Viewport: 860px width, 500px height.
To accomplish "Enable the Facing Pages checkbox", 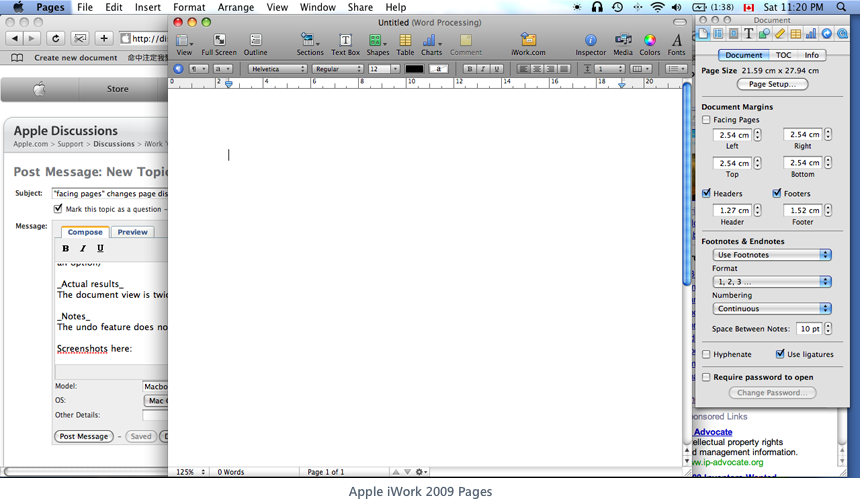I will tap(706, 120).
